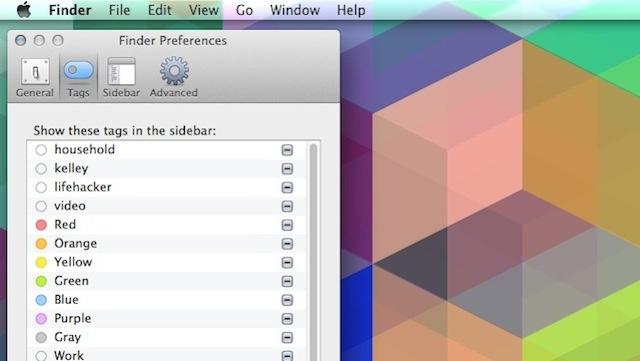640x361 pixels.
Task: Toggle sidebar checkbox for Blue tag
Action: click(287, 300)
